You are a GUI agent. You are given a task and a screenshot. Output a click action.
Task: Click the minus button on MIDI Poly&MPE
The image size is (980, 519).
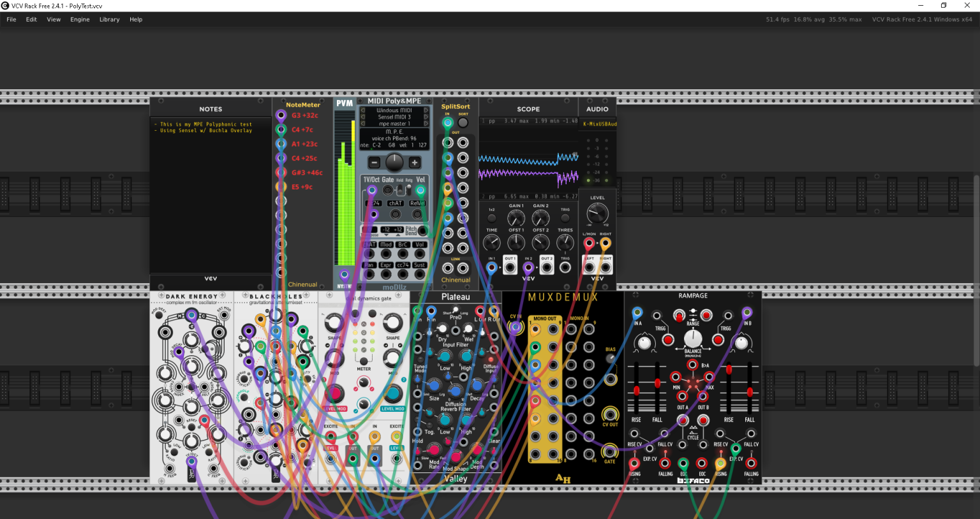[375, 163]
